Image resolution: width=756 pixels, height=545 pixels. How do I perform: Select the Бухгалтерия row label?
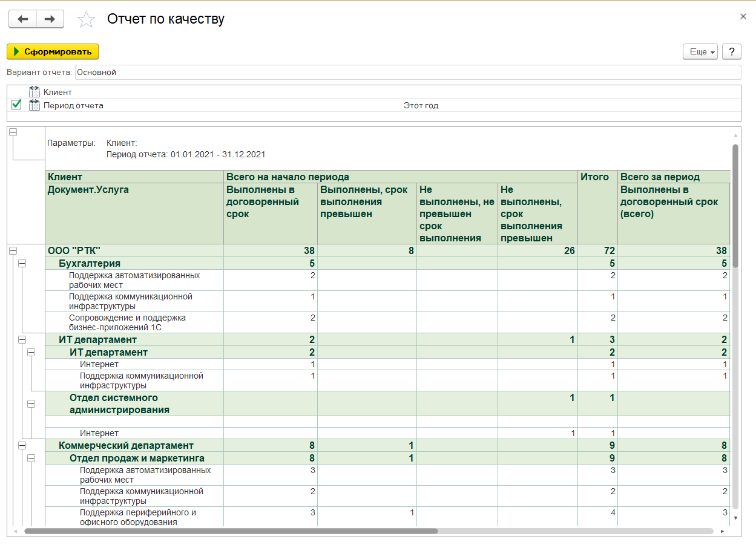(x=90, y=263)
